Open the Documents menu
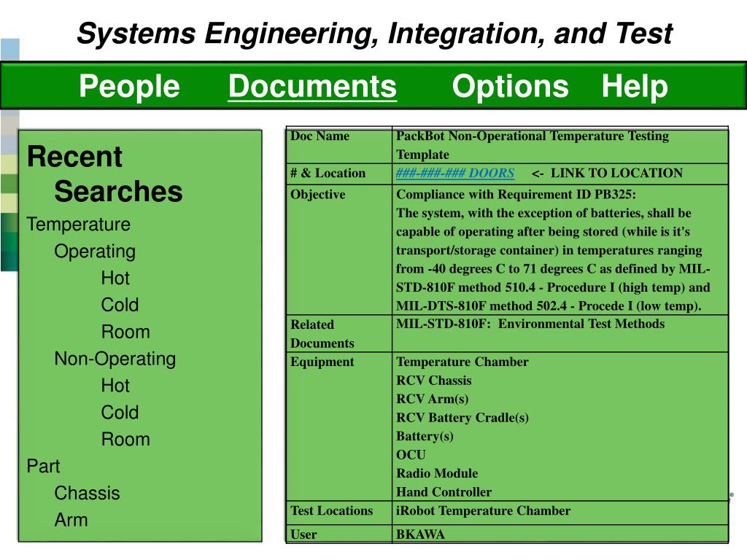The height and width of the screenshot is (560, 747). tap(312, 86)
